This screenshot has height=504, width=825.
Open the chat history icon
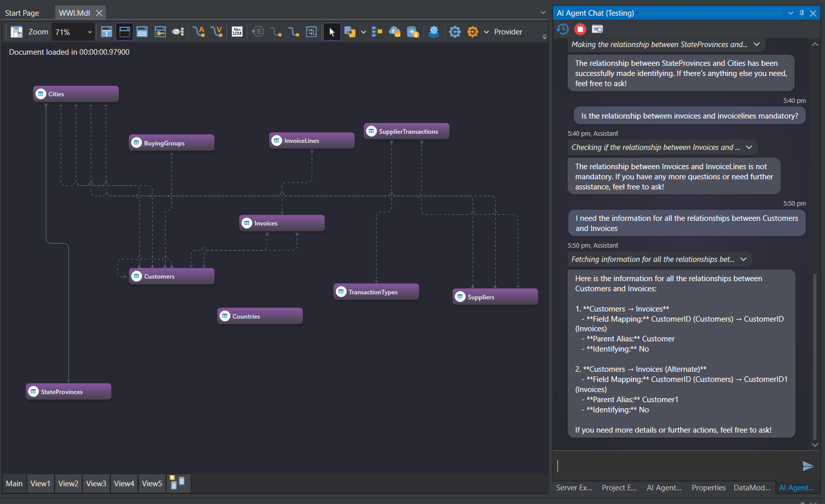(562, 29)
